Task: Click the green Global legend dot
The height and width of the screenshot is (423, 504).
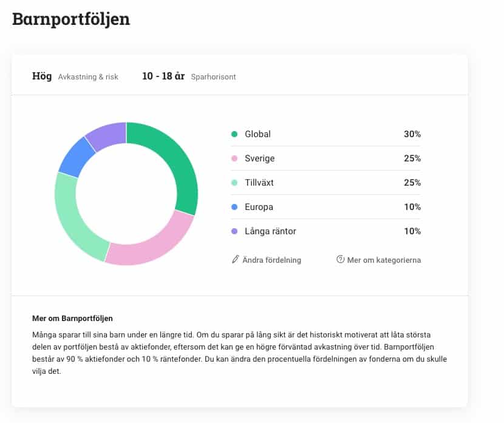Action: pos(234,134)
